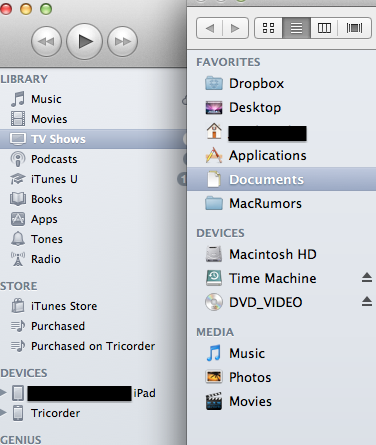This screenshot has width=376, height=445.
Task: Click the iTunes U badge count
Action: tap(182, 179)
